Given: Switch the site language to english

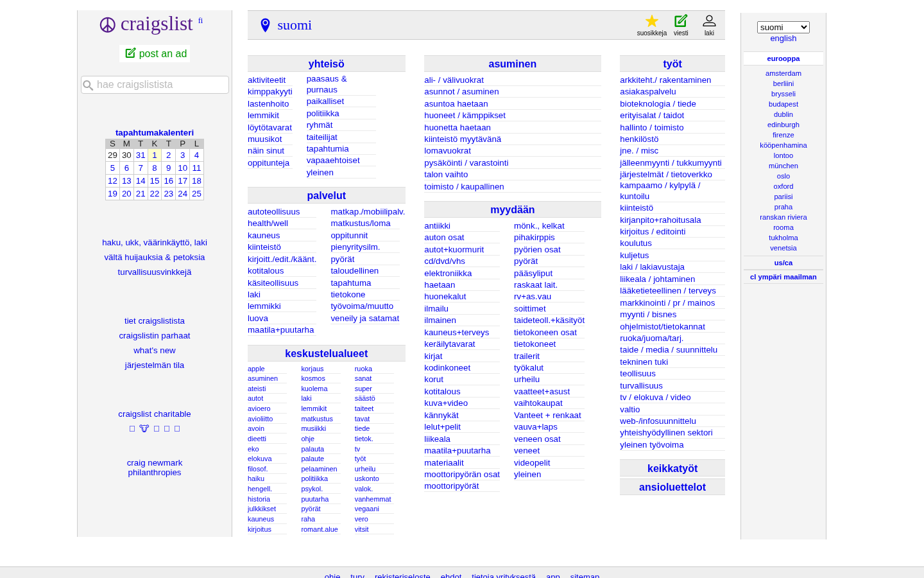Looking at the screenshot, I should pyautogui.click(x=783, y=38).
